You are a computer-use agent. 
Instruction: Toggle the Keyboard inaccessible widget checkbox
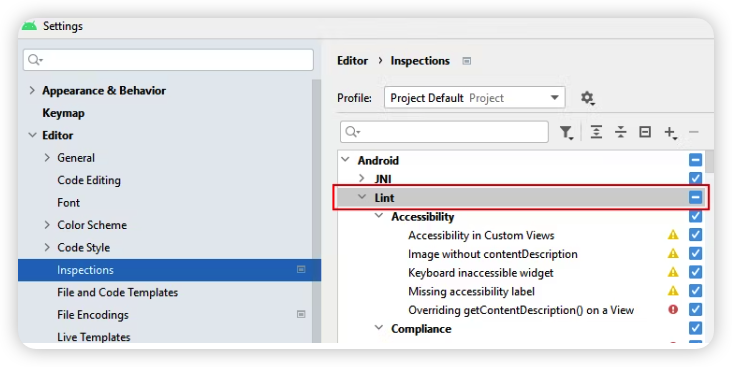tap(695, 272)
